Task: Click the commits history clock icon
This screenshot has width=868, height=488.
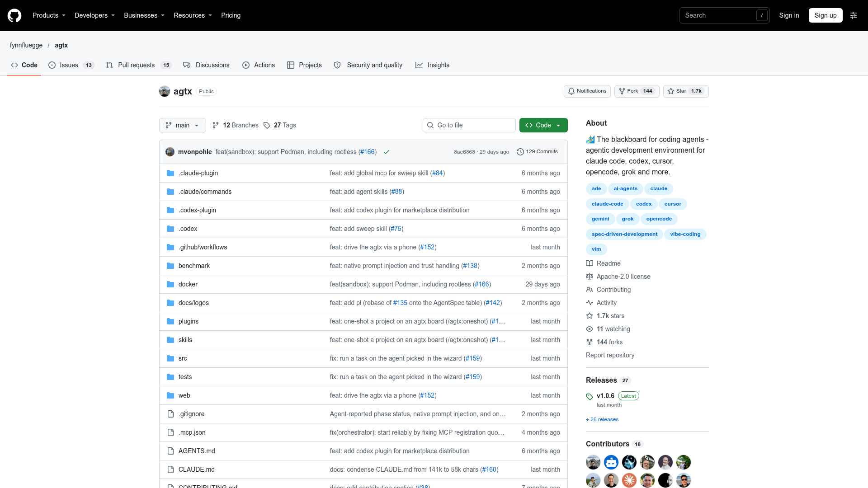Action: pyautogui.click(x=520, y=152)
